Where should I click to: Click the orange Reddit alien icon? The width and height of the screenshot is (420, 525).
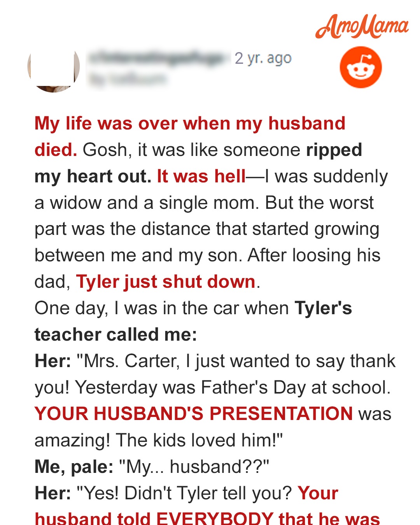(x=360, y=67)
